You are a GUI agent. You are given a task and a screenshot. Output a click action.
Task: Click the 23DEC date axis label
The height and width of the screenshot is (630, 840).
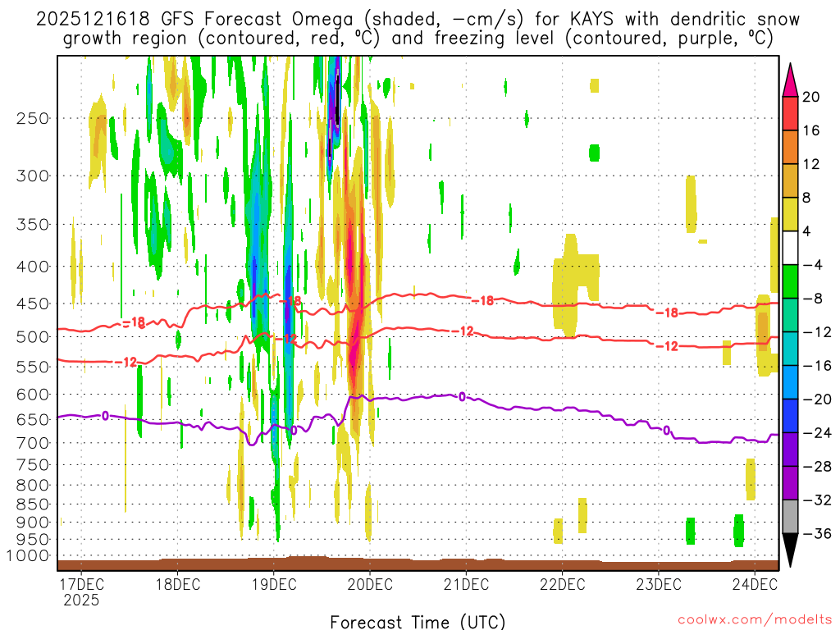tap(659, 584)
